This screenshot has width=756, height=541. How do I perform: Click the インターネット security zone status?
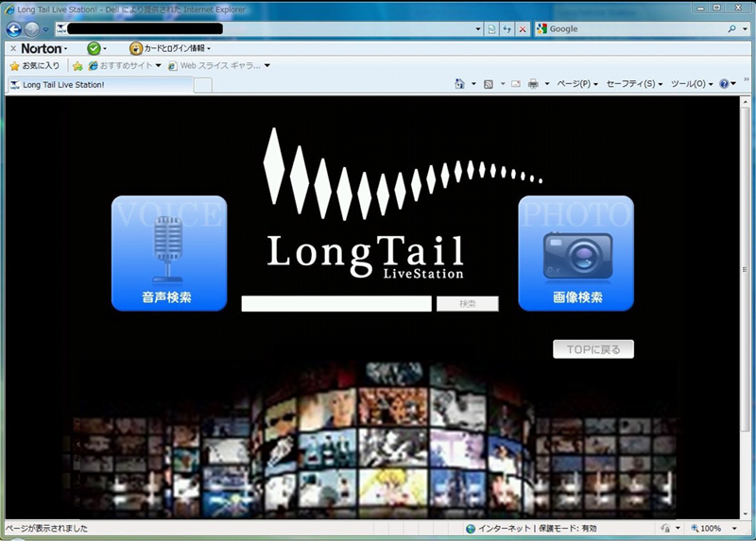pos(531,529)
